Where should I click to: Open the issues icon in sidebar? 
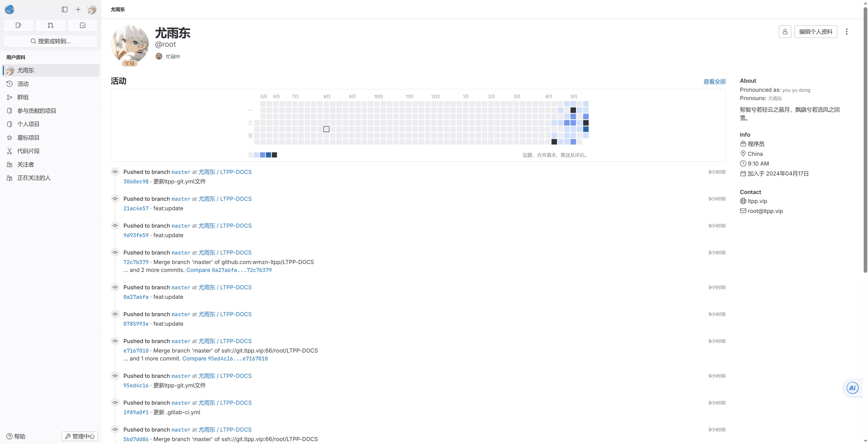pos(19,25)
